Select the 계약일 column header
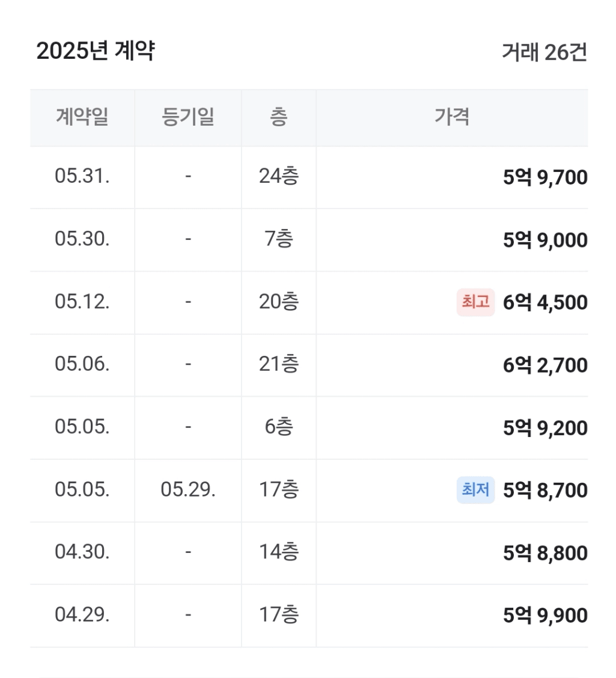The width and height of the screenshot is (616, 678). (x=82, y=117)
